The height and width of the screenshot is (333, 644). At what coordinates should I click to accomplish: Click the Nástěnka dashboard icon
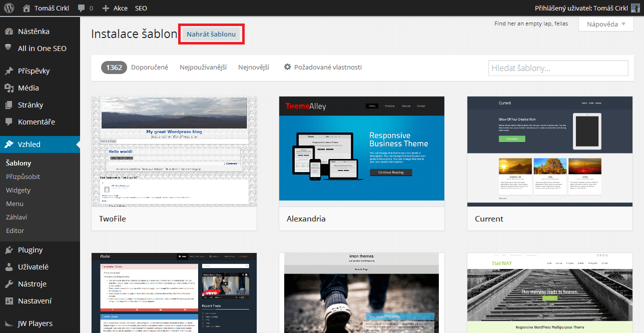pyautogui.click(x=9, y=31)
